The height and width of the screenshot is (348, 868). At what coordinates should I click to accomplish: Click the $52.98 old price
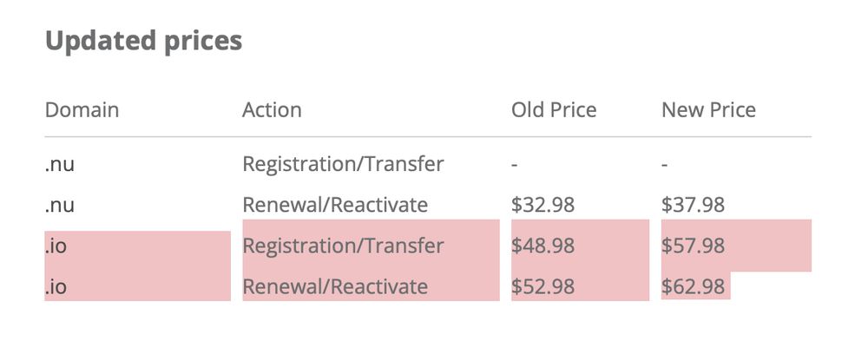click(543, 286)
